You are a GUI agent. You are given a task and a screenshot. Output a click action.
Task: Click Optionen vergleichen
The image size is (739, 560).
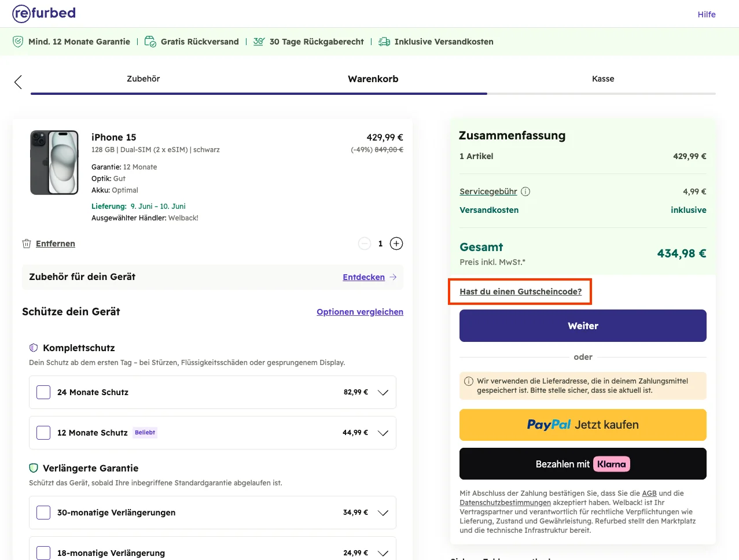point(360,312)
